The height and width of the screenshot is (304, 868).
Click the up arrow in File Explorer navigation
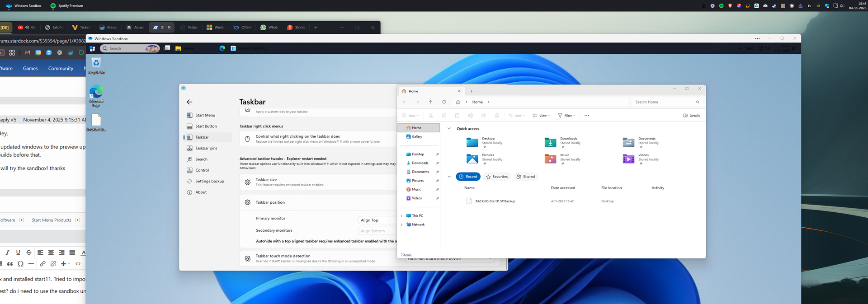[x=431, y=102]
